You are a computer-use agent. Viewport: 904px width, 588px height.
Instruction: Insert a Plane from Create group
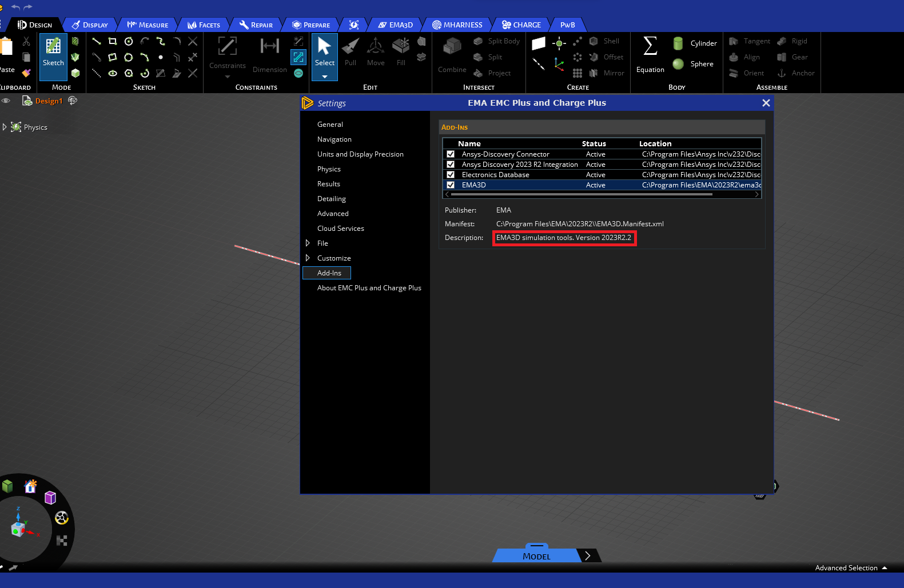[539, 43]
